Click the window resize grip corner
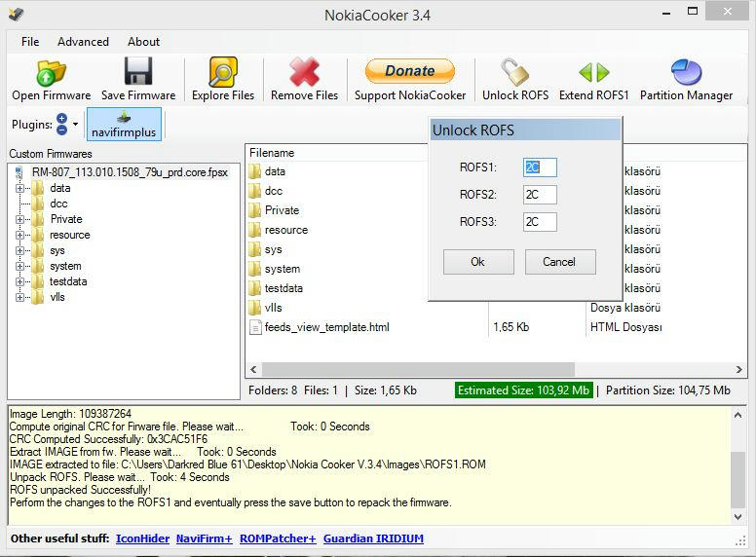 tap(740, 541)
